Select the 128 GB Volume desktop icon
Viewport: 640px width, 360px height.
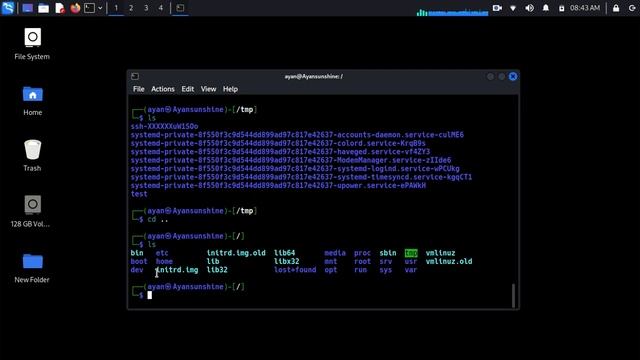pos(31,211)
